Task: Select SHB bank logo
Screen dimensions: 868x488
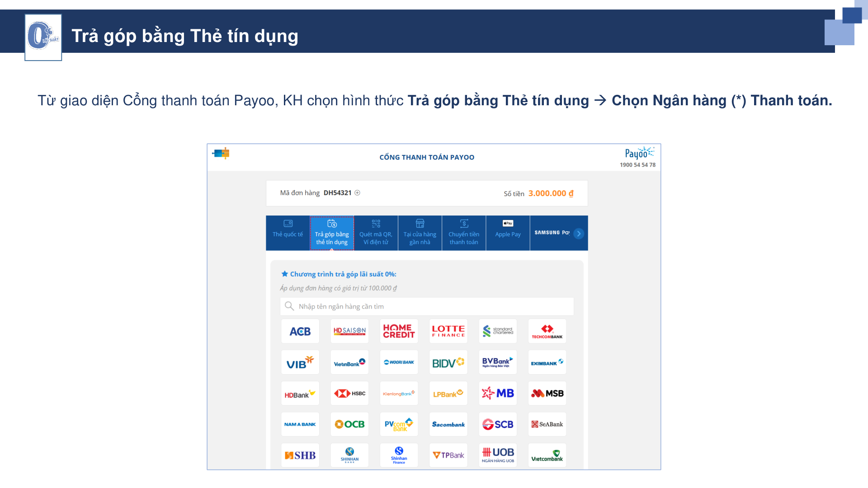Action: tap(300, 455)
